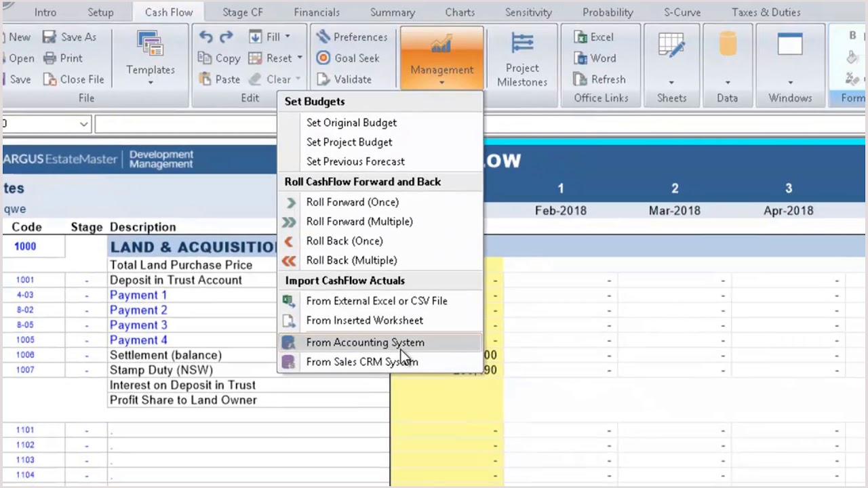Click Refresh in Office Links
868x488 pixels.
(x=599, y=79)
